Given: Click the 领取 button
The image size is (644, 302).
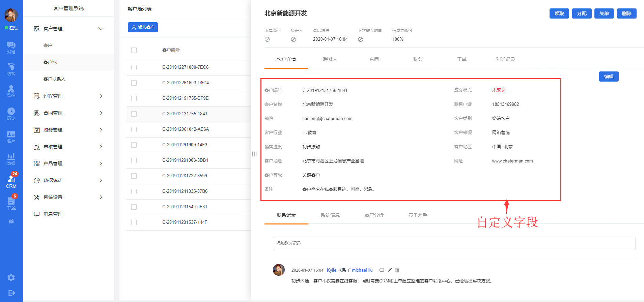Looking at the screenshot, I should pyautogui.click(x=559, y=13).
